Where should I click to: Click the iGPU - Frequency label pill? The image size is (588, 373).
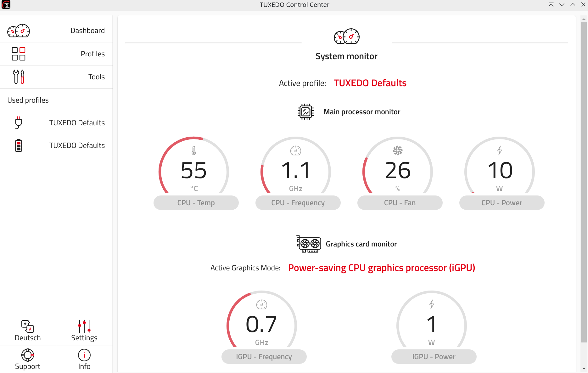(264, 357)
